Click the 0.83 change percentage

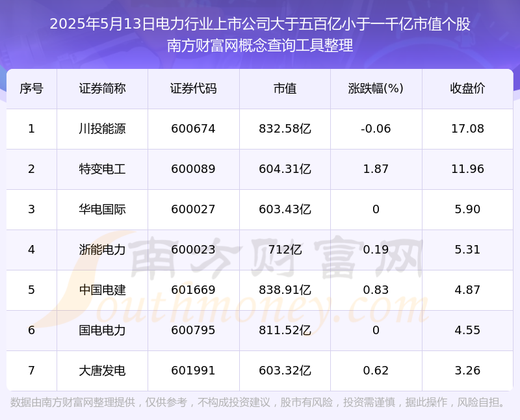pyautogui.click(x=376, y=290)
